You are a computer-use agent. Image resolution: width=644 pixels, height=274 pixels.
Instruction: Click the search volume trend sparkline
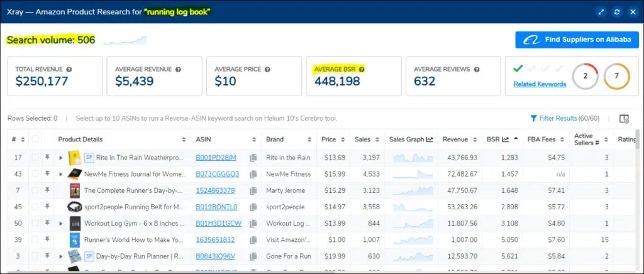tap(125, 40)
